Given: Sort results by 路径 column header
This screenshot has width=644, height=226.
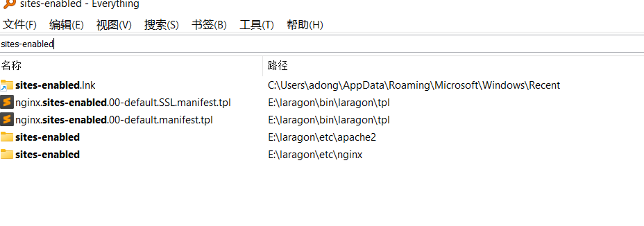Looking at the screenshot, I should pos(453,66).
